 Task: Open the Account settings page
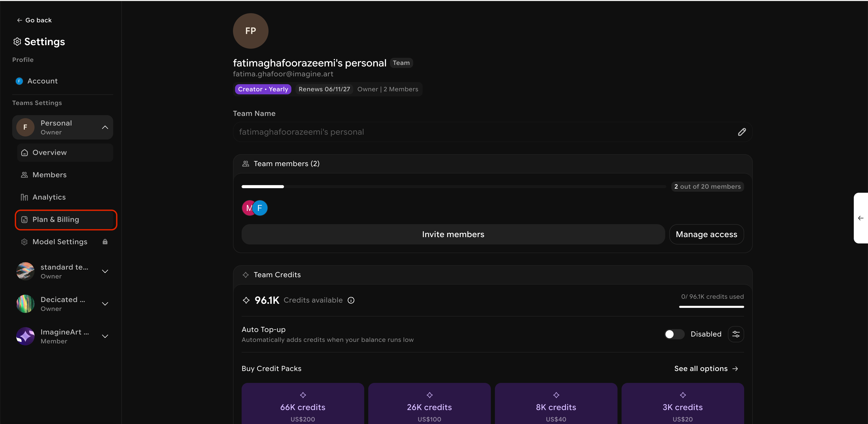(x=63, y=81)
